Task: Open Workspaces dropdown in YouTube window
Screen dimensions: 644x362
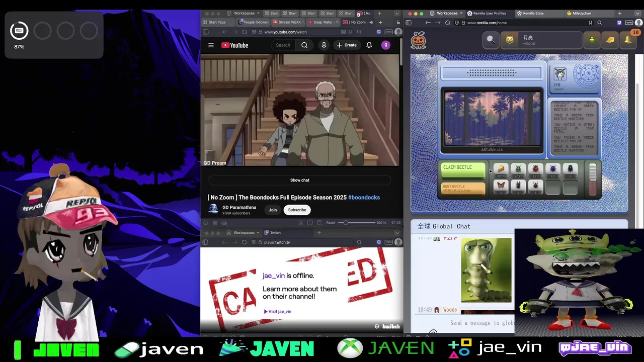Action: point(244,14)
